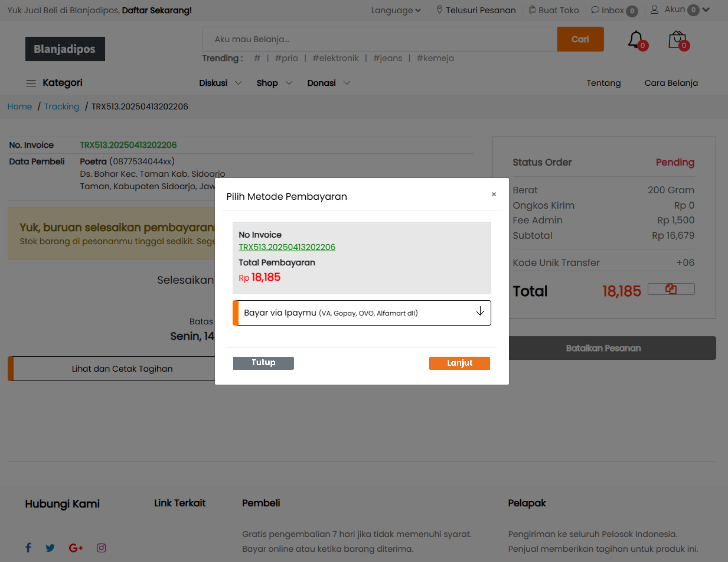This screenshot has width=728, height=562.
Task: Expand the Diskusi menu
Action: point(220,83)
